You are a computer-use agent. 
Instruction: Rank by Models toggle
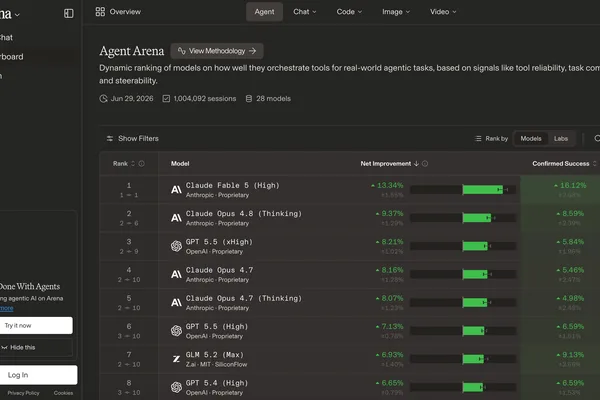[x=531, y=139]
